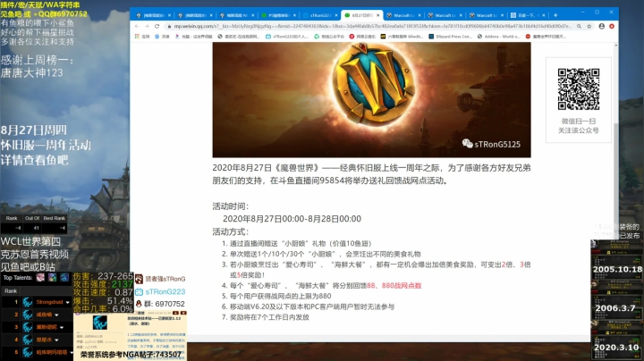Click the third blue Top Talents icon
Viewport: 644px width, 361px height.
tap(64, 278)
